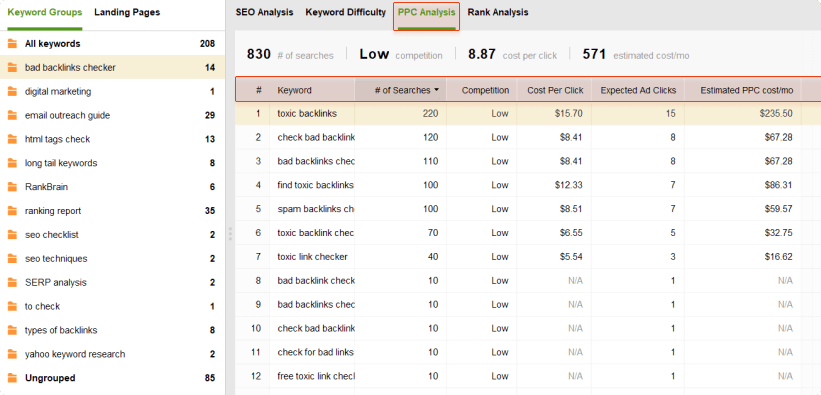Click the folder icon beside yahoo keyword research
Image resolution: width=821 pixels, height=395 pixels.
click(13, 354)
